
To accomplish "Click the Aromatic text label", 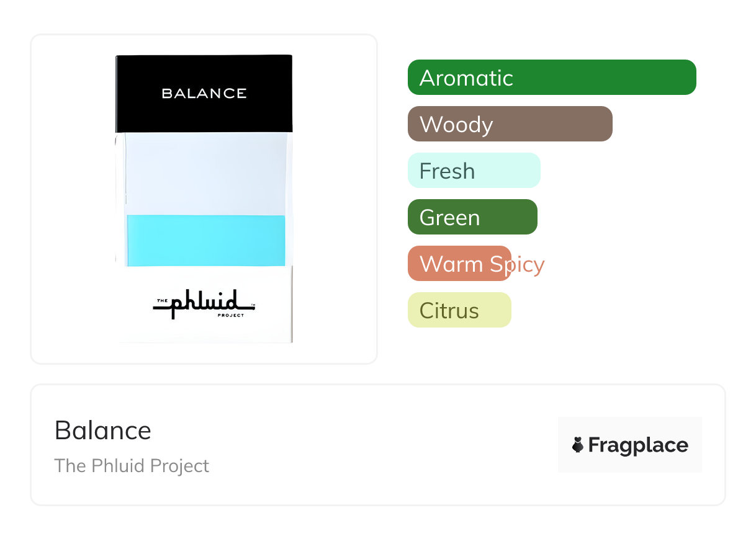I will tap(466, 78).
